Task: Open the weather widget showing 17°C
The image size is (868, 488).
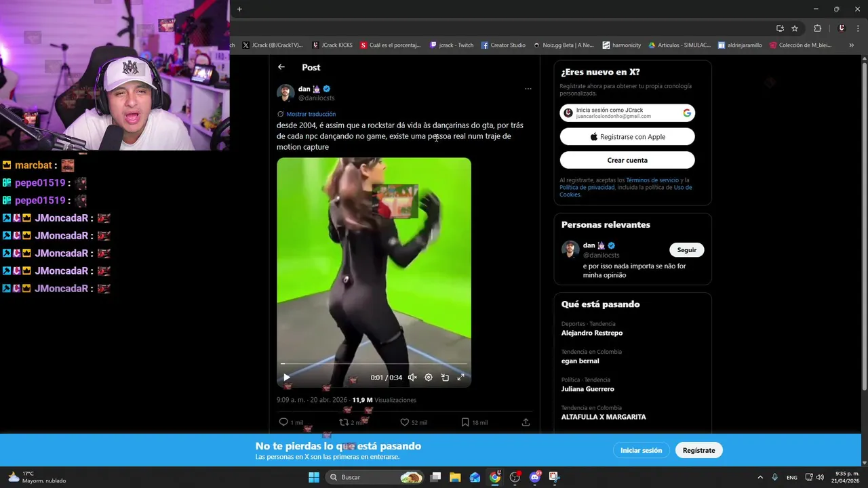Action: point(37,477)
